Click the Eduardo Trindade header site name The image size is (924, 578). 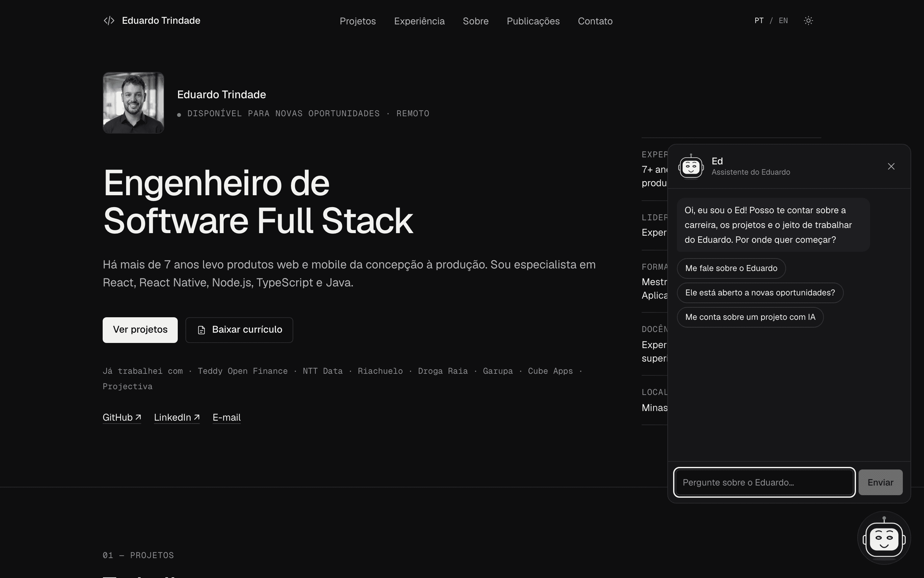coord(161,21)
